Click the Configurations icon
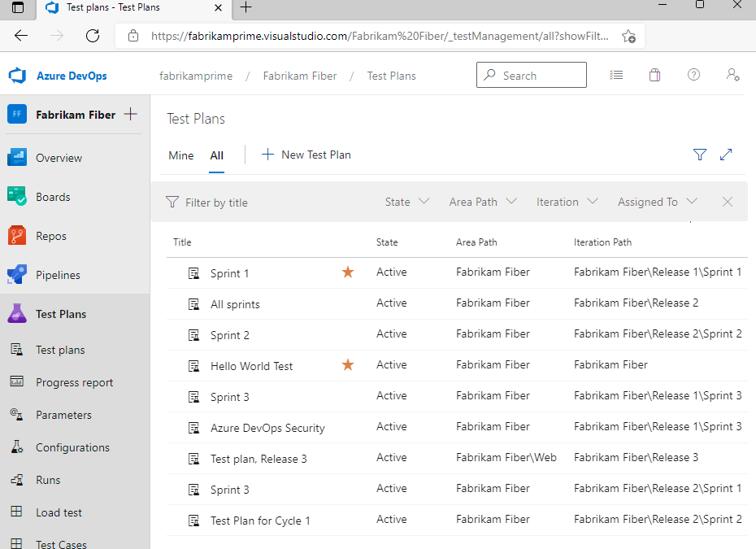 [x=17, y=447]
